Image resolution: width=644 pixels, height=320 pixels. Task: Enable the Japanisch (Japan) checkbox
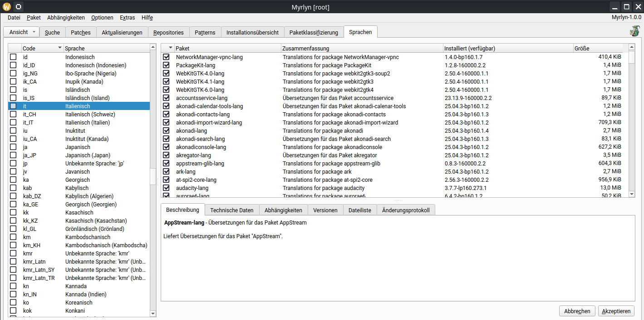(14, 155)
